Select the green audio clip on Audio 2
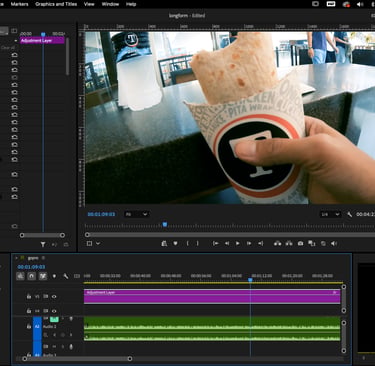The image size is (375, 366). tap(212, 329)
